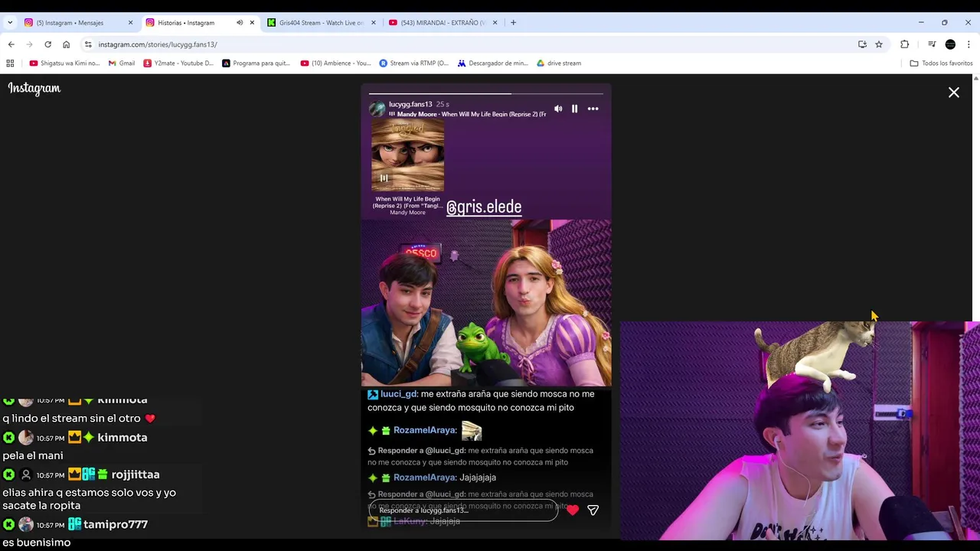The image size is (980, 551).
Task: Click the Kick badge beside tamipro777
Action: point(9,524)
